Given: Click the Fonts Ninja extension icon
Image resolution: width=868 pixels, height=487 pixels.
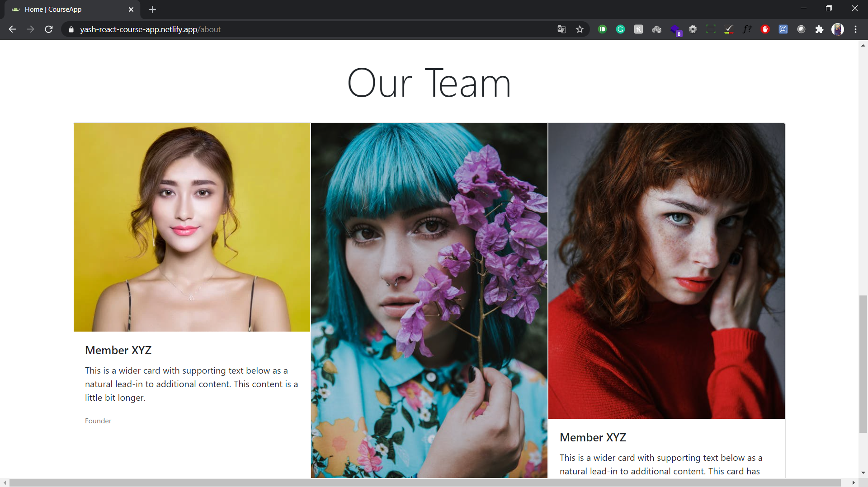Looking at the screenshot, I should point(747,29).
